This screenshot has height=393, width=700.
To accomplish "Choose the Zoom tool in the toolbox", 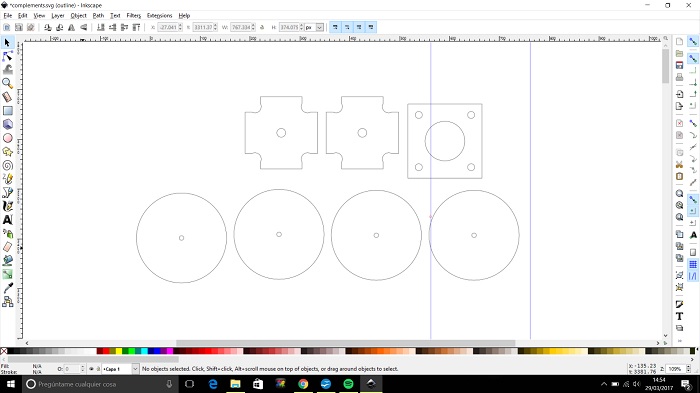I will [7, 84].
